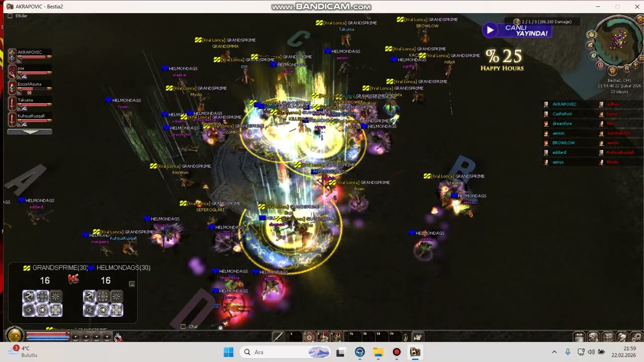
Task: Click the laurel wreath ranking icon near minimap
Action: (592, 35)
